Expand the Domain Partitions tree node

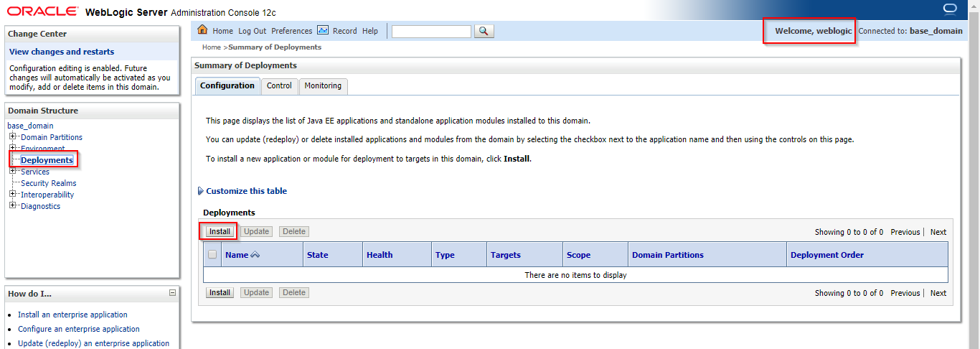(x=13, y=136)
